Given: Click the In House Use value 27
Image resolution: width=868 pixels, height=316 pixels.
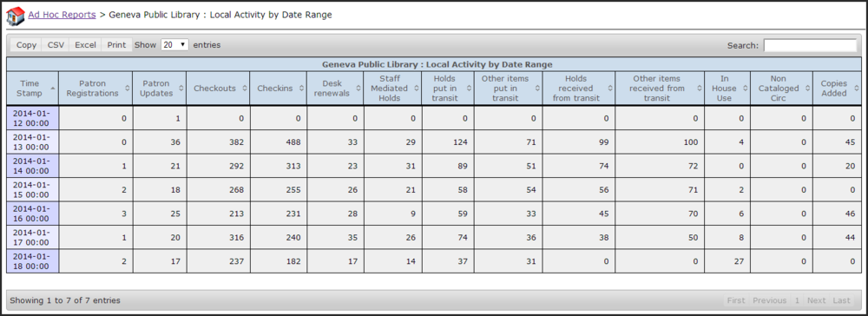Looking at the screenshot, I should tap(739, 261).
